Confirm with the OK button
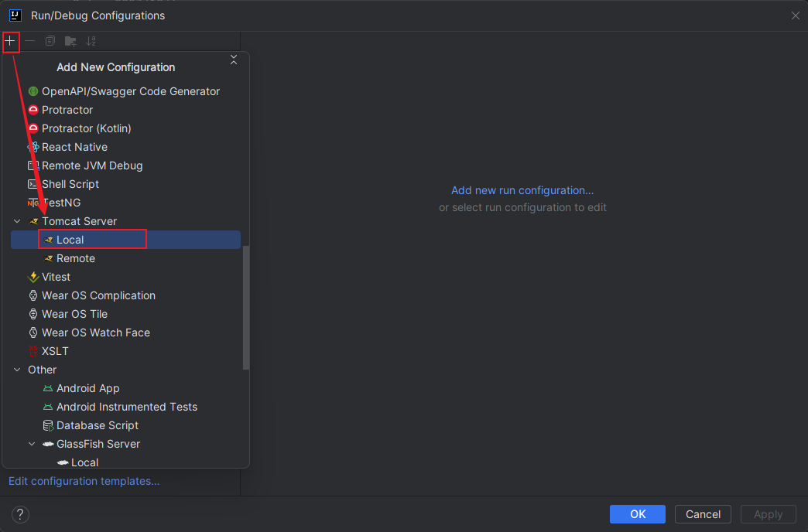This screenshot has width=808, height=532. (x=638, y=514)
